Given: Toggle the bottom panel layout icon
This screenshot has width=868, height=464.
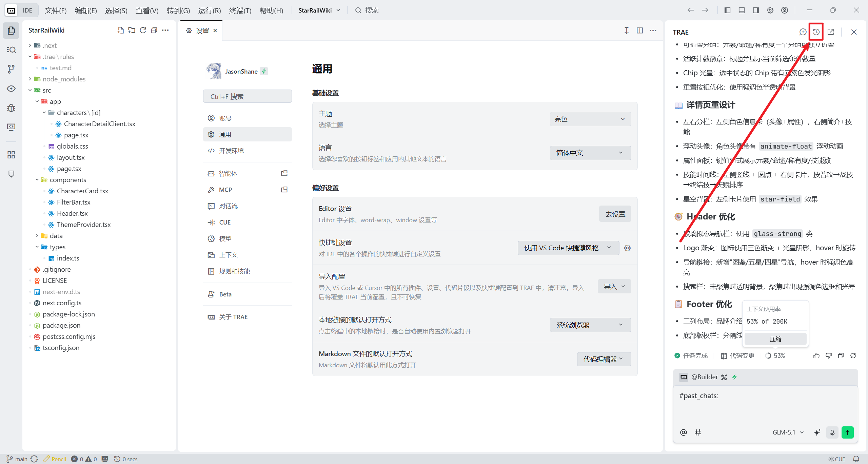Looking at the screenshot, I should pos(742,11).
